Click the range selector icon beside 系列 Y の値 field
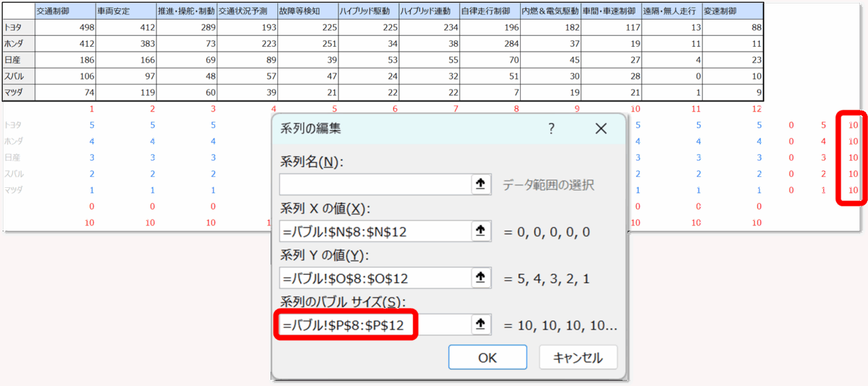 [481, 278]
